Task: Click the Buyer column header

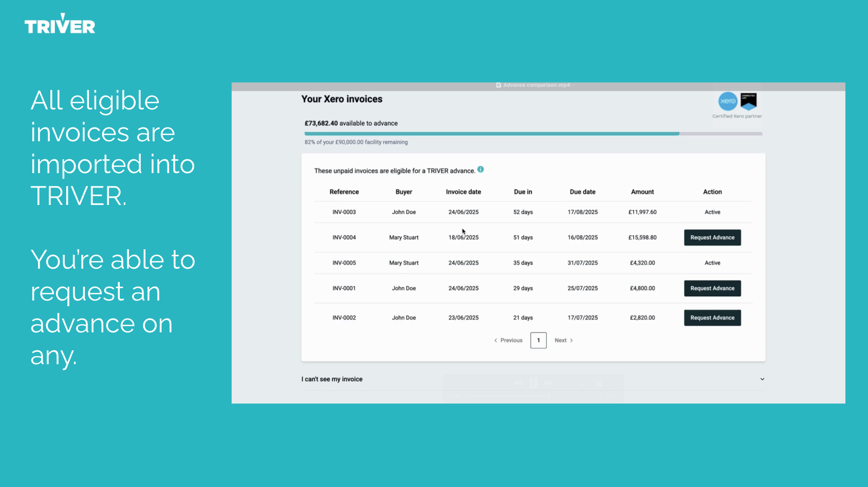Action: point(404,192)
